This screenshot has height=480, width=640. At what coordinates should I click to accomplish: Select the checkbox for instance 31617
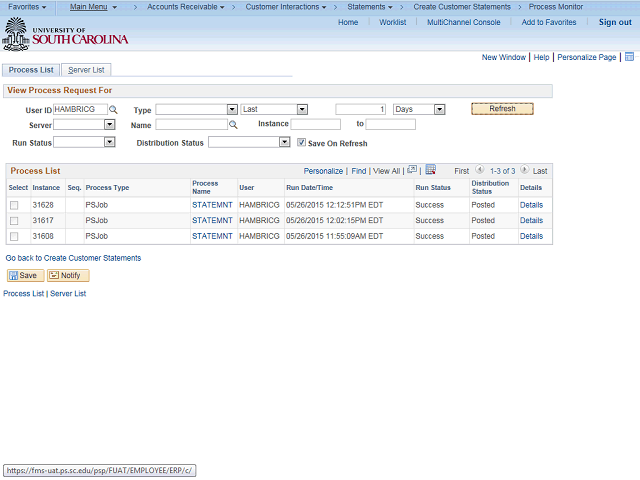pos(14,221)
